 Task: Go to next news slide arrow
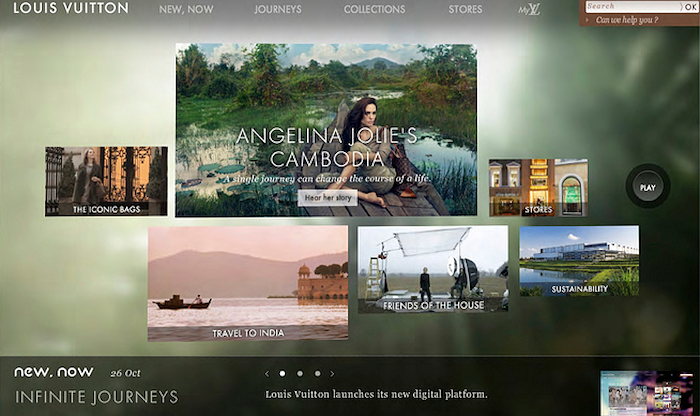click(x=332, y=374)
